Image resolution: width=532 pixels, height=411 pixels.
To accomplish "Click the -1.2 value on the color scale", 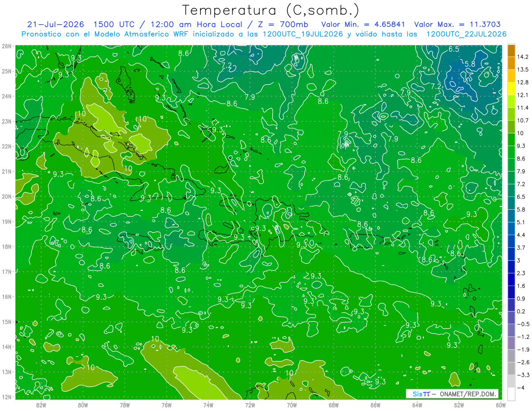I will pos(523,337).
